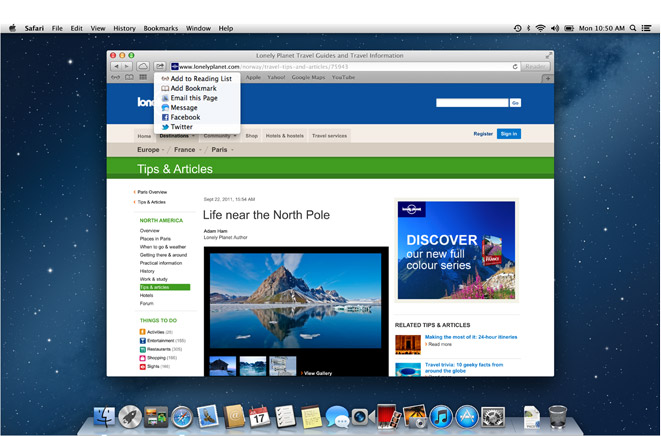Open App Store in the Dock

point(467,417)
